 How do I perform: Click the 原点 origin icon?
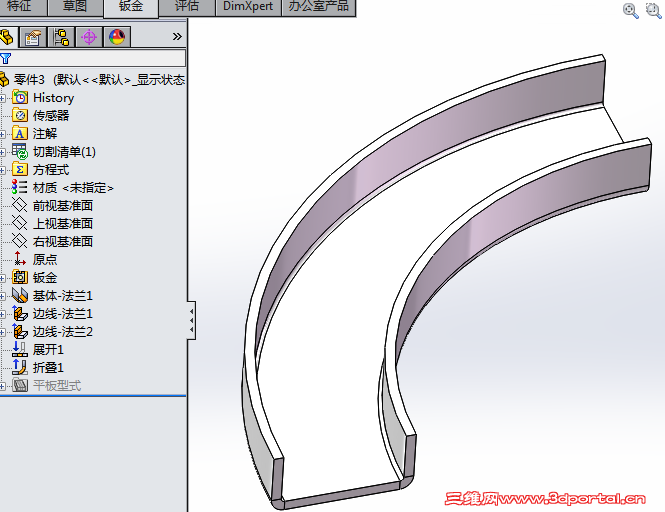pos(20,259)
